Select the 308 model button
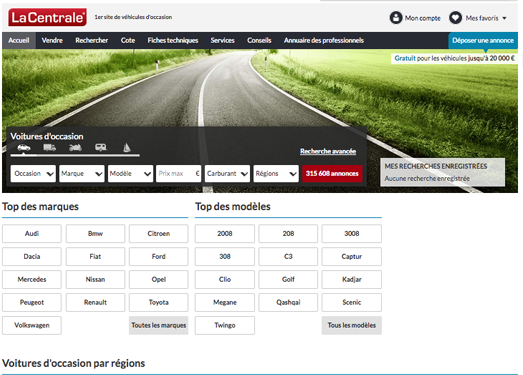523x375 pixels. [x=225, y=257]
